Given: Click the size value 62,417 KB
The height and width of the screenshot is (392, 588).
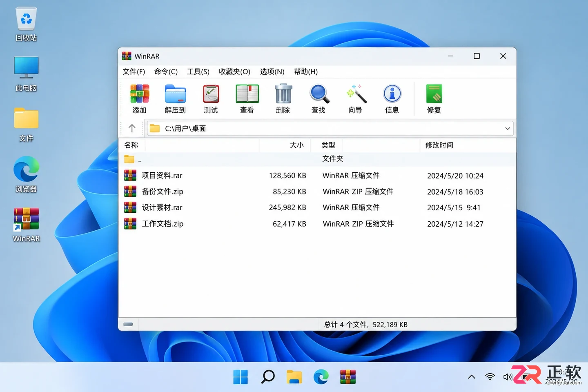Looking at the screenshot, I should [290, 224].
